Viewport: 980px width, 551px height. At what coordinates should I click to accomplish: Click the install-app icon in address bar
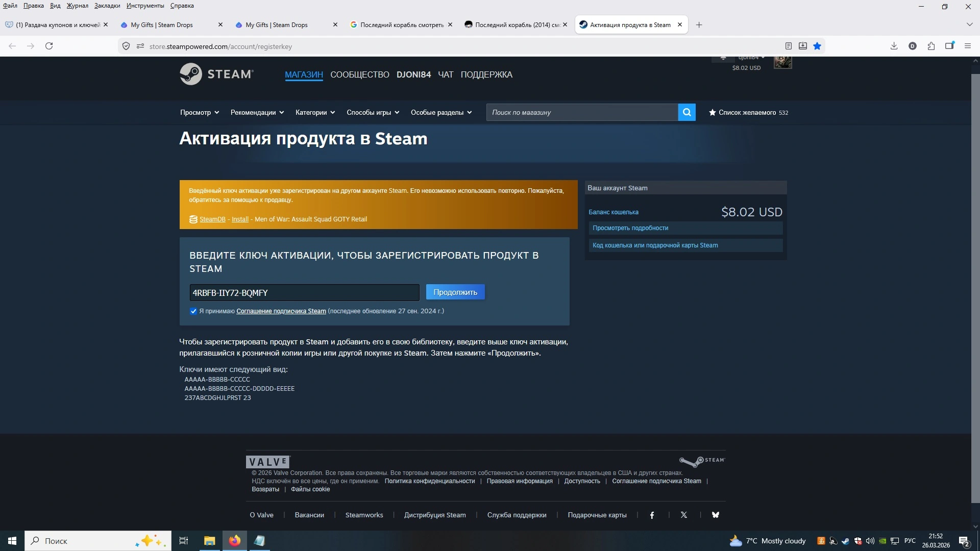(x=803, y=46)
